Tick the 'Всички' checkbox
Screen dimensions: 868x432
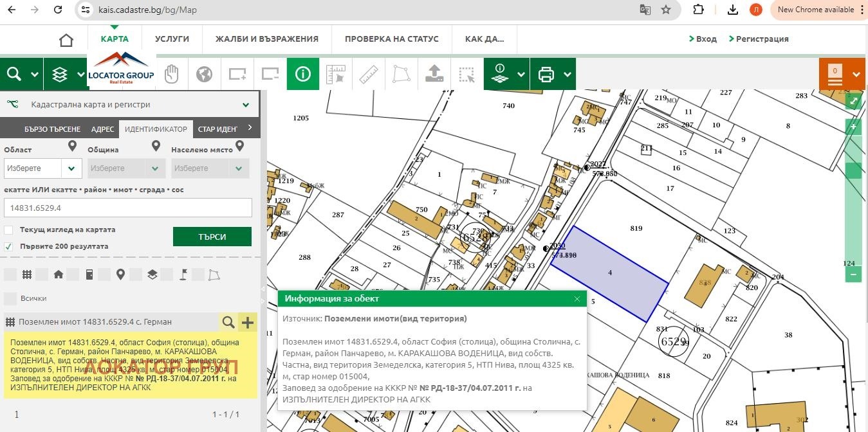pos(10,298)
